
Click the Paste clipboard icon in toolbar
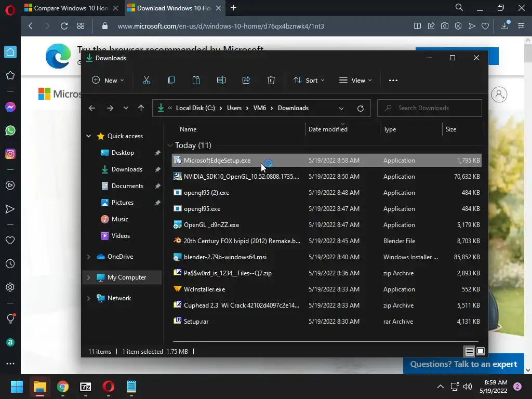click(x=196, y=81)
